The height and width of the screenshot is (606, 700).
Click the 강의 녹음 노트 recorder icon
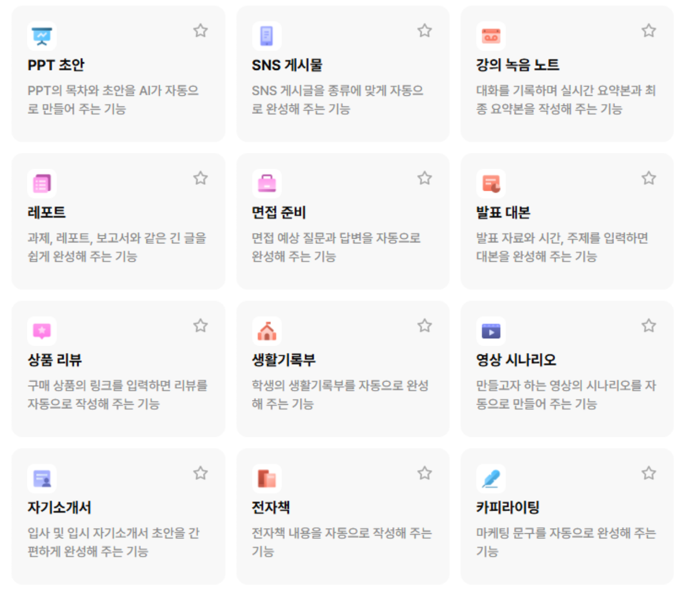click(491, 36)
